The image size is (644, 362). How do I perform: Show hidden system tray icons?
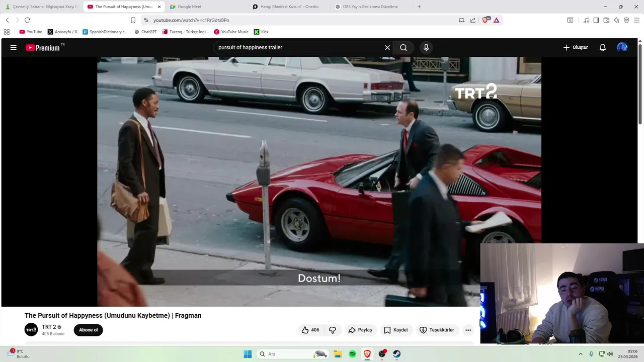click(x=580, y=354)
